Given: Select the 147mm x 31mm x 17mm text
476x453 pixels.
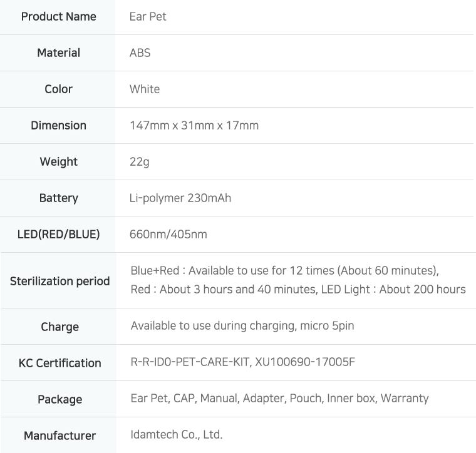Looking at the screenshot, I should 194,125.
